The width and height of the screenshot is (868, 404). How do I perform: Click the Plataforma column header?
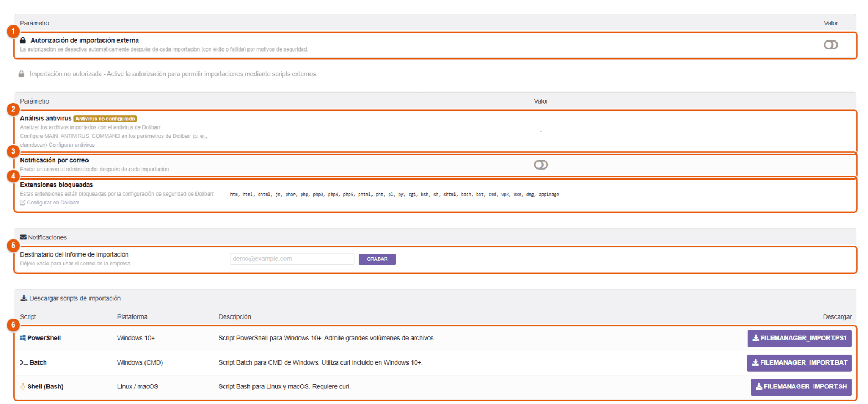132,317
